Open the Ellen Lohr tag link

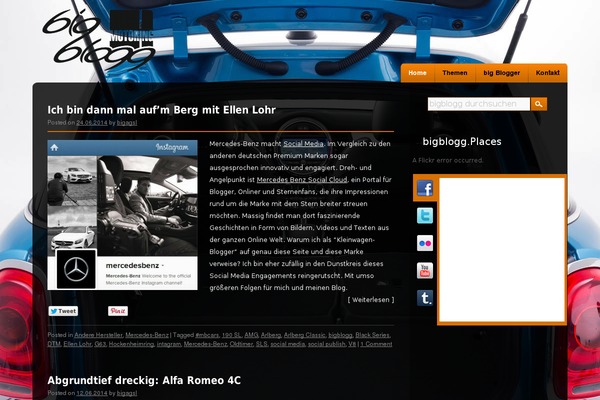pyautogui.click(x=78, y=344)
